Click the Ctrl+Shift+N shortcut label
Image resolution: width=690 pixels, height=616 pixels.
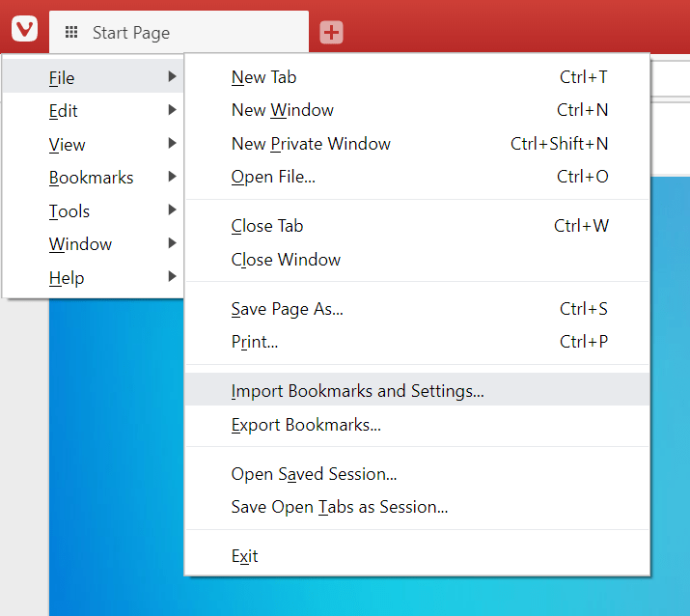[560, 144]
